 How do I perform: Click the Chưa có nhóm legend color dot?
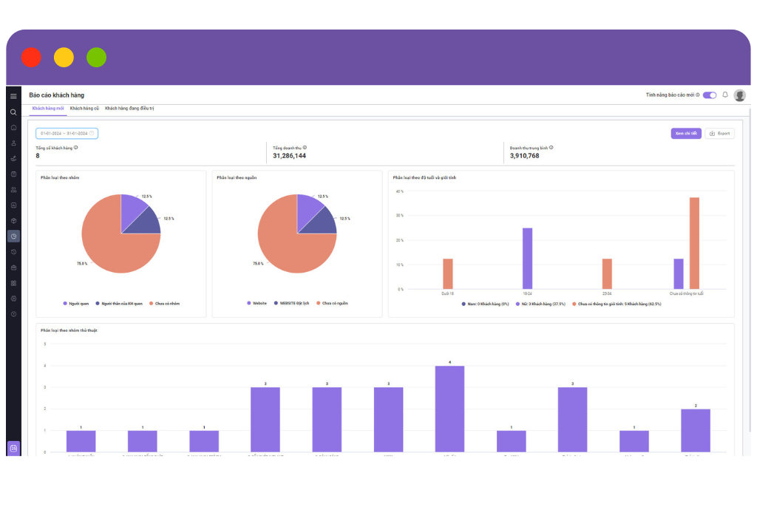pyautogui.click(x=151, y=304)
